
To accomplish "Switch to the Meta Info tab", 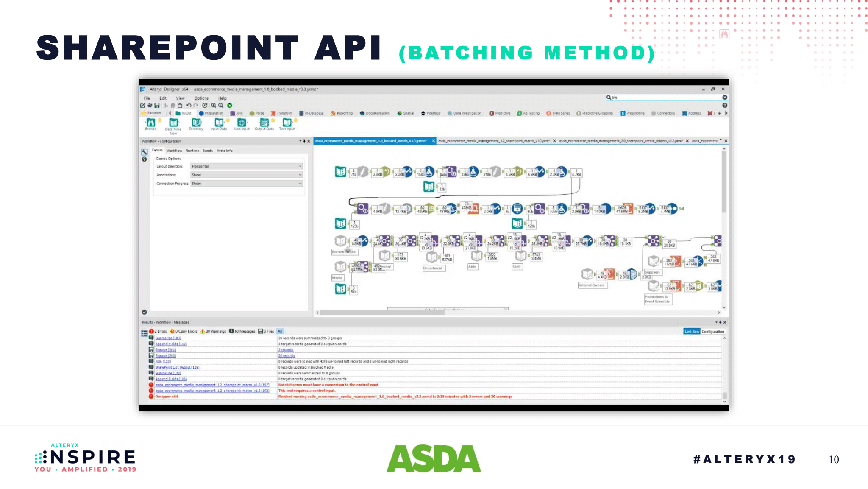I will pos(225,151).
